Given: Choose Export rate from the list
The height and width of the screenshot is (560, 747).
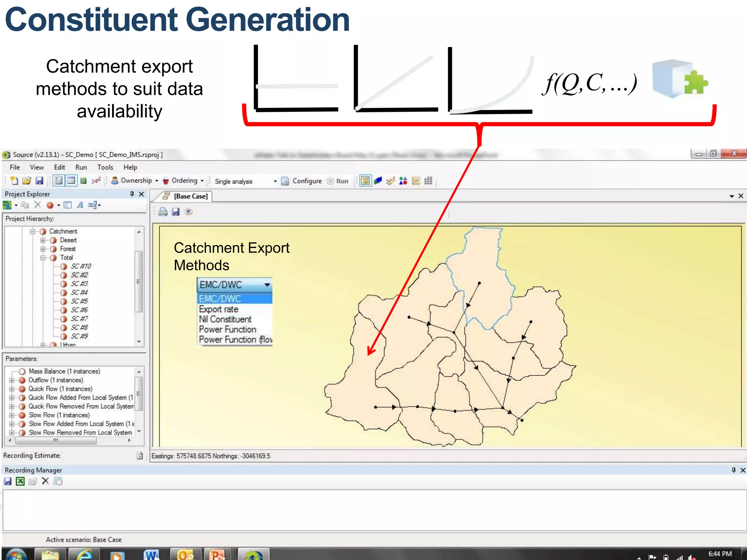Looking at the screenshot, I should (x=218, y=309).
